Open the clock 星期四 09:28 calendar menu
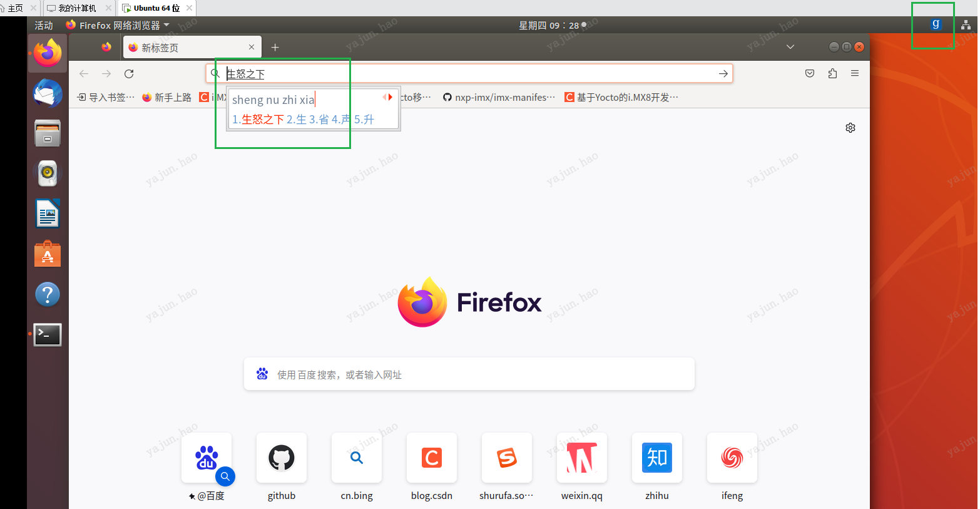The width and height of the screenshot is (980, 509). pos(553,25)
